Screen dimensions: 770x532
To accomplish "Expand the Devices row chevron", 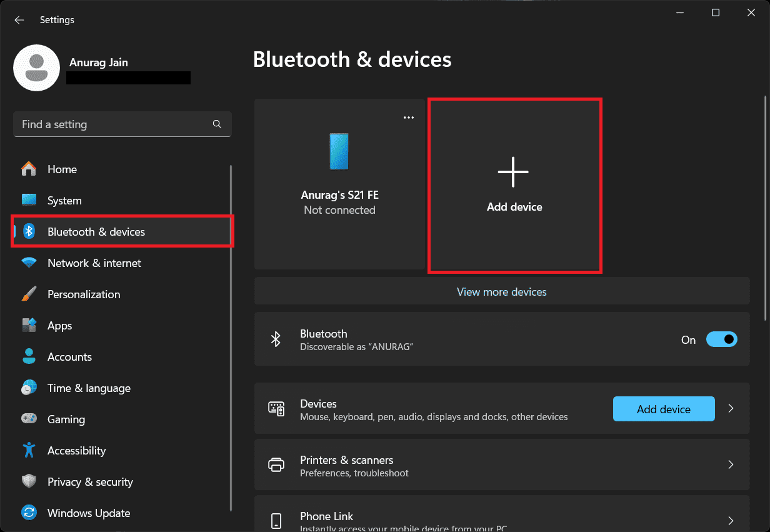I will point(731,409).
